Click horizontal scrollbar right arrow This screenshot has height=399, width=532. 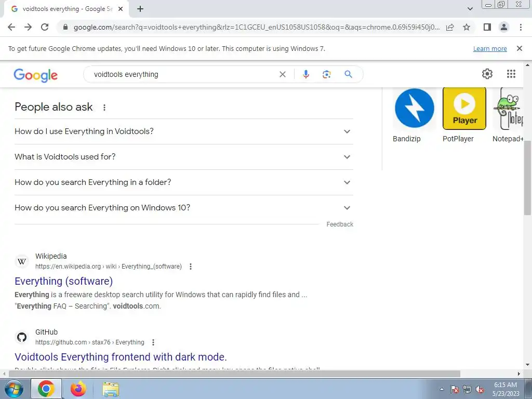(x=519, y=374)
